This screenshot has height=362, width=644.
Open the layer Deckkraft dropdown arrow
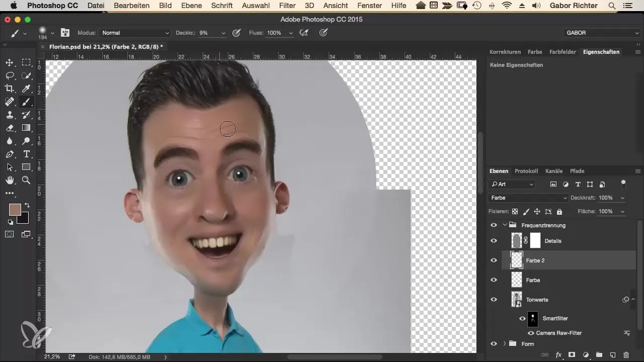pyautogui.click(x=623, y=198)
